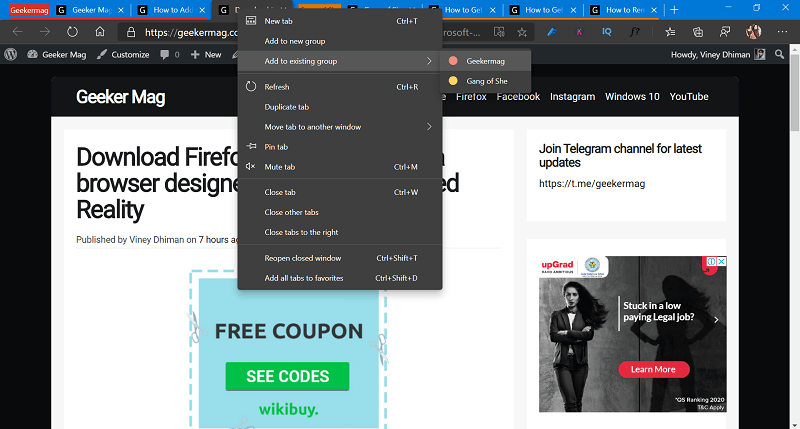Choose 'Add to new group' menu item
Screen dimensions: 800x429
click(x=340, y=41)
